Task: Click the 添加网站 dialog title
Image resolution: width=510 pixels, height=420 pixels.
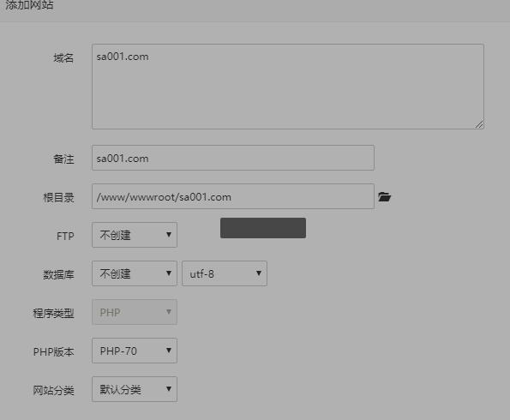Action: coord(29,5)
